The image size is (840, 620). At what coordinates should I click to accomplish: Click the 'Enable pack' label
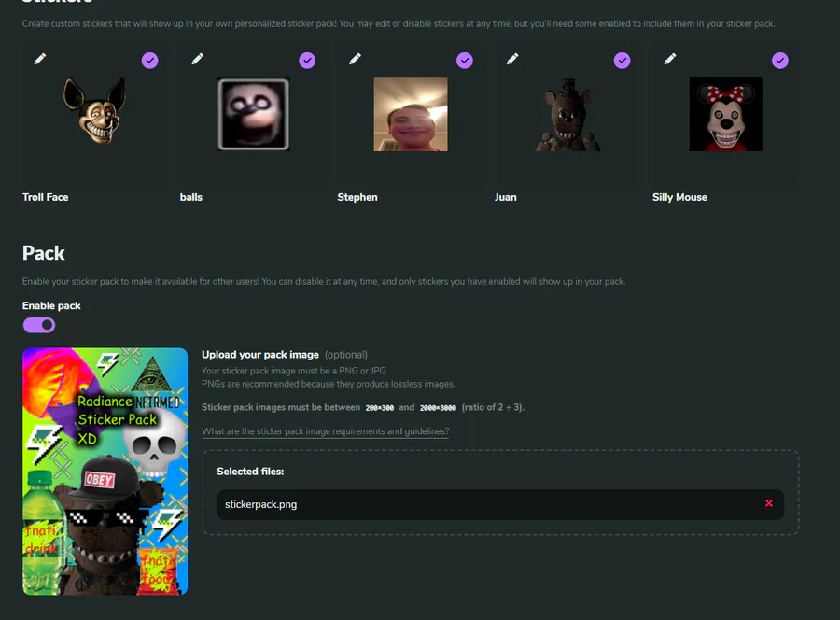(x=51, y=305)
